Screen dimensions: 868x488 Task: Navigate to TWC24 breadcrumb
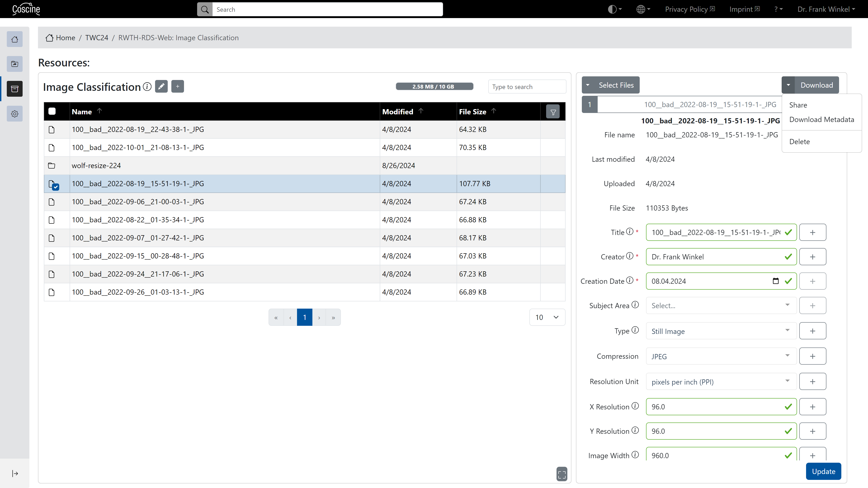(97, 38)
